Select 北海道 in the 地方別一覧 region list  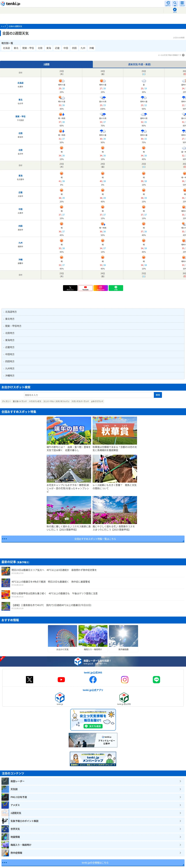pos(6,48)
